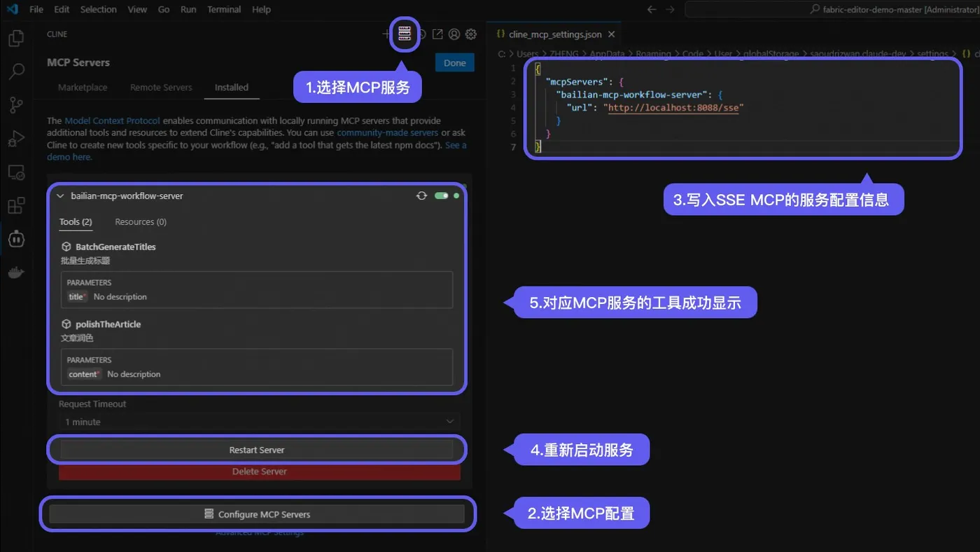Open the Cline robot icon in activity bar
The width and height of the screenshot is (980, 552).
tap(16, 239)
